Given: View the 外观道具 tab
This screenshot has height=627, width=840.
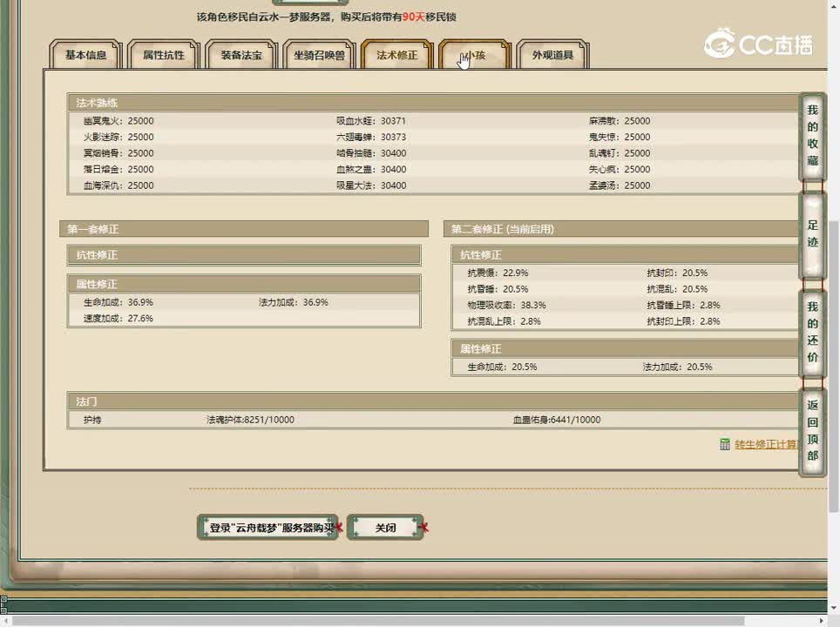Looking at the screenshot, I should [552, 55].
